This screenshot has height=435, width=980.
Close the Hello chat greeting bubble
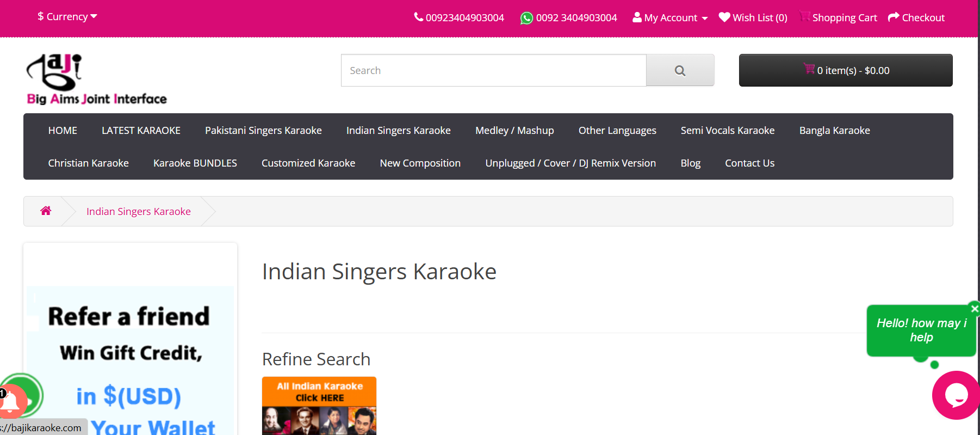coord(975,309)
